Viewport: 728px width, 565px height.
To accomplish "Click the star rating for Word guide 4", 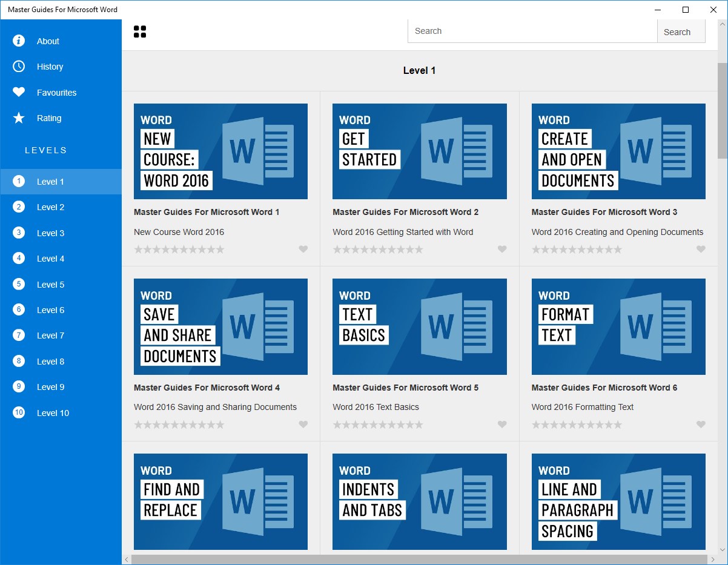I will pyautogui.click(x=179, y=425).
